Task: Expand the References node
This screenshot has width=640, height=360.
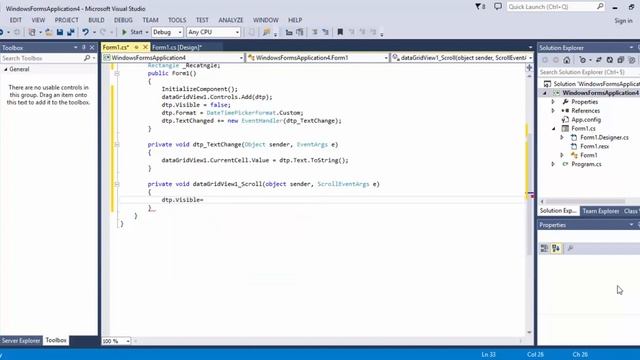Action: click(x=553, y=111)
